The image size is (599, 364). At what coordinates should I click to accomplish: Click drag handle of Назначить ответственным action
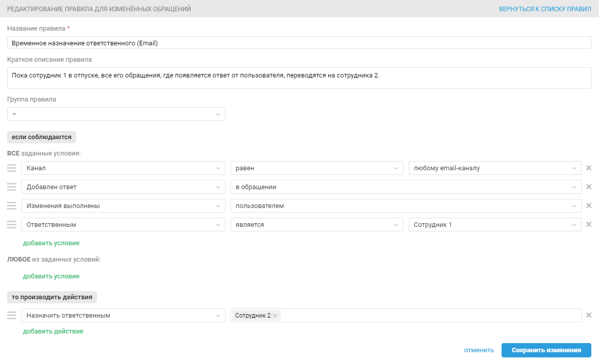12,315
